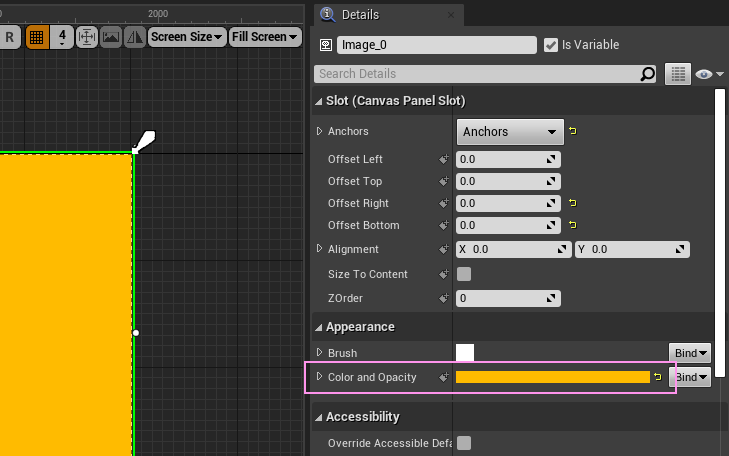Edit the Alignment X value field
This screenshot has width=729, height=456.
click(514, 250)
